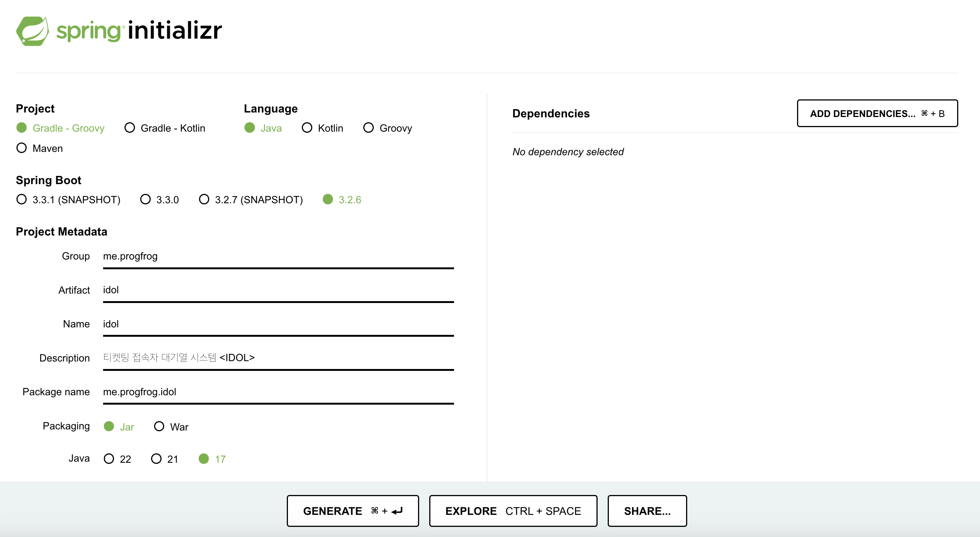This screenshot has height=537, width=980.
Task: Pick Spring Boot version 3.3.0
Action: [145, 199]
